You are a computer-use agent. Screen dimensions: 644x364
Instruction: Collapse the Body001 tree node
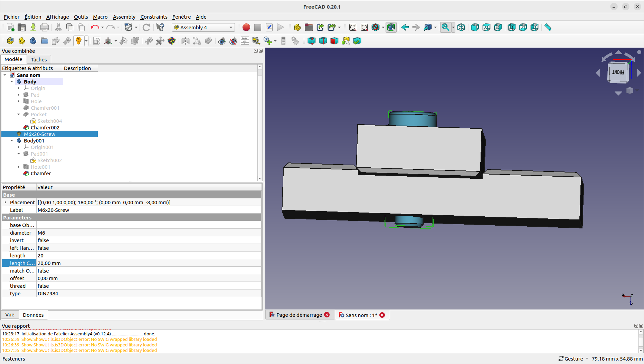[12, 141]
